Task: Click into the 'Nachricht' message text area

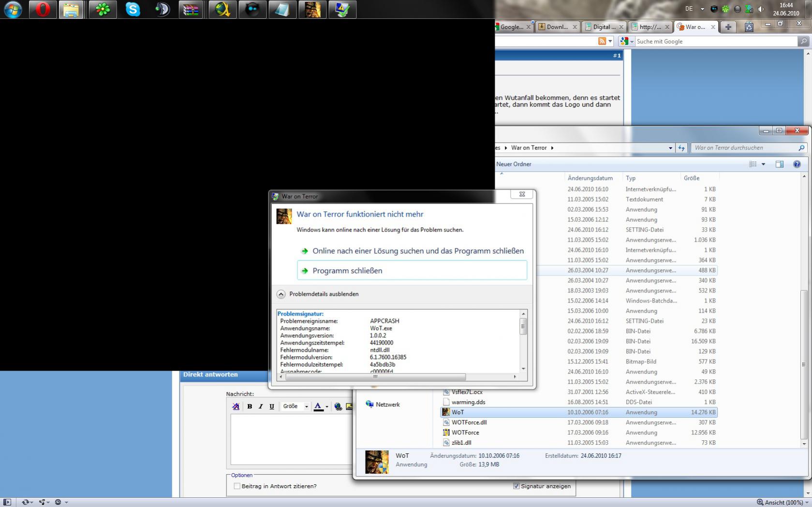Action: (x=291, y=439)
